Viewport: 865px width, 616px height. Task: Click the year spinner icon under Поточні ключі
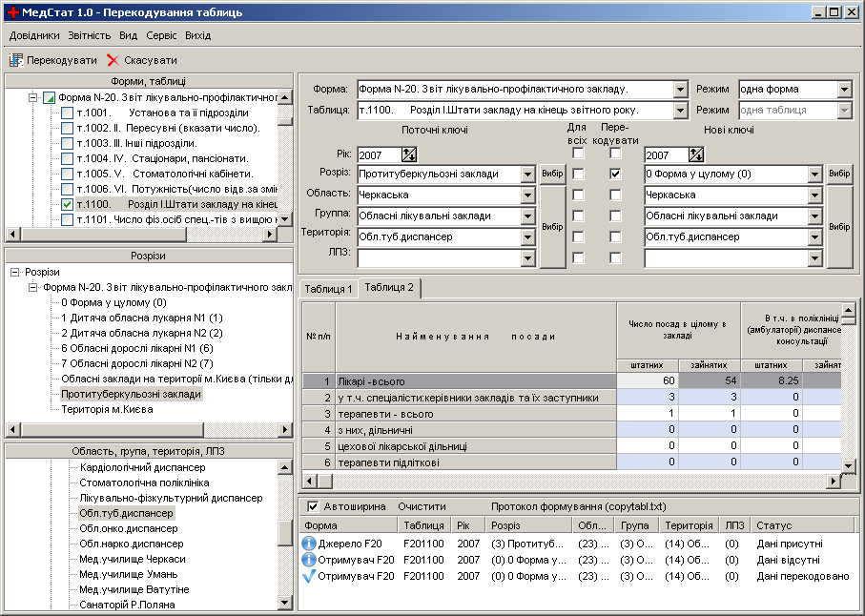coord(409,155)
